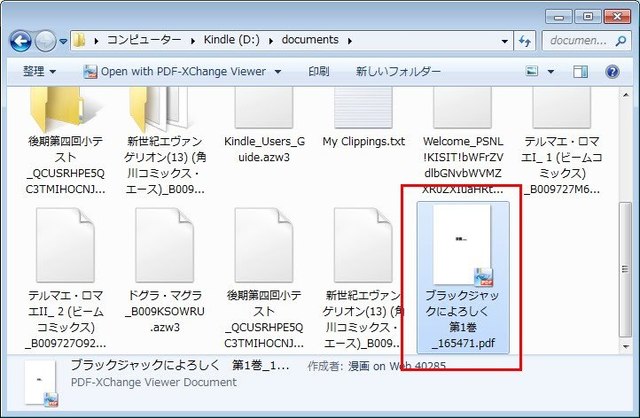Image resolution: width=640 pixels, height=418 pixels.
Task: Click 印刷 (Print) in the toolbar
Action: (x=318, y=72)
